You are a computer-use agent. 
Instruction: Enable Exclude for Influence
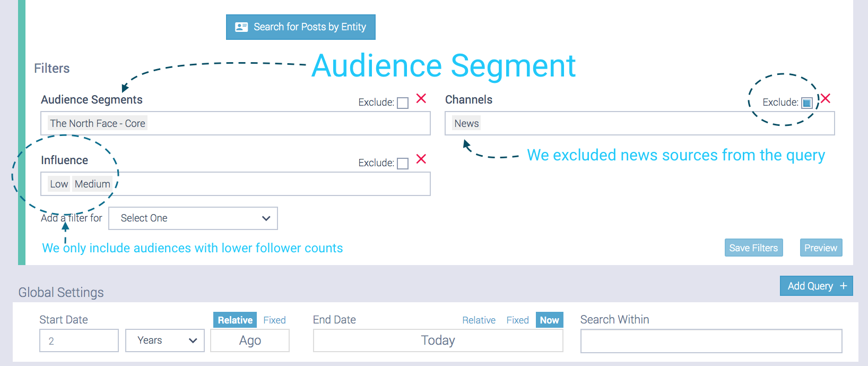[403, 163]
